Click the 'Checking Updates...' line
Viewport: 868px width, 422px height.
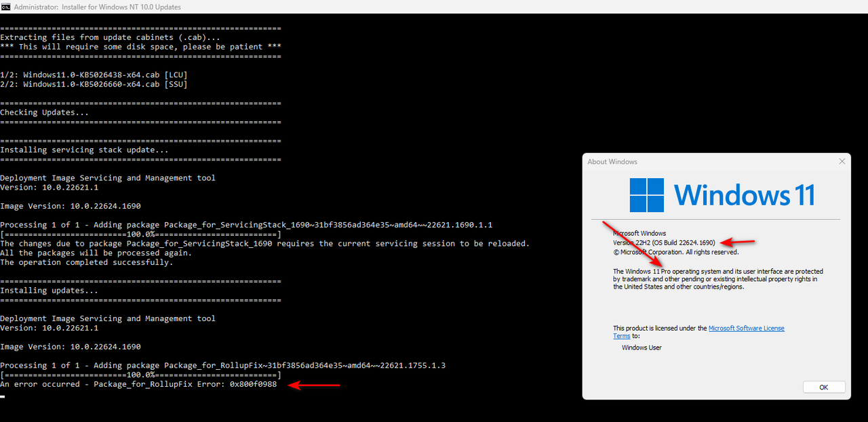pos(44,112)
